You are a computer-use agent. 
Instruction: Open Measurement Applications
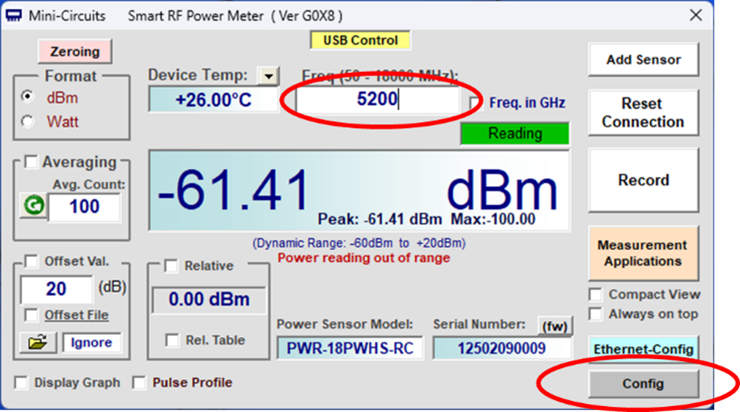pos(643,253)
